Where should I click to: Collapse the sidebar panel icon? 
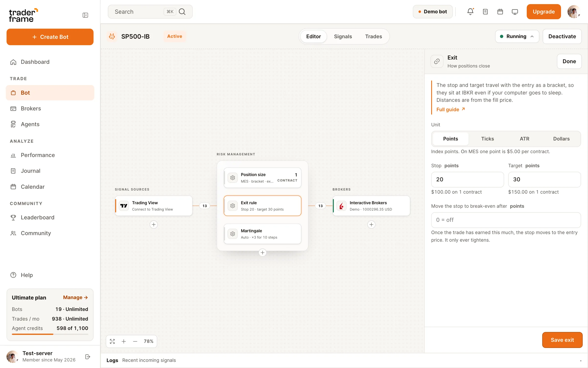tap(85, 15)
